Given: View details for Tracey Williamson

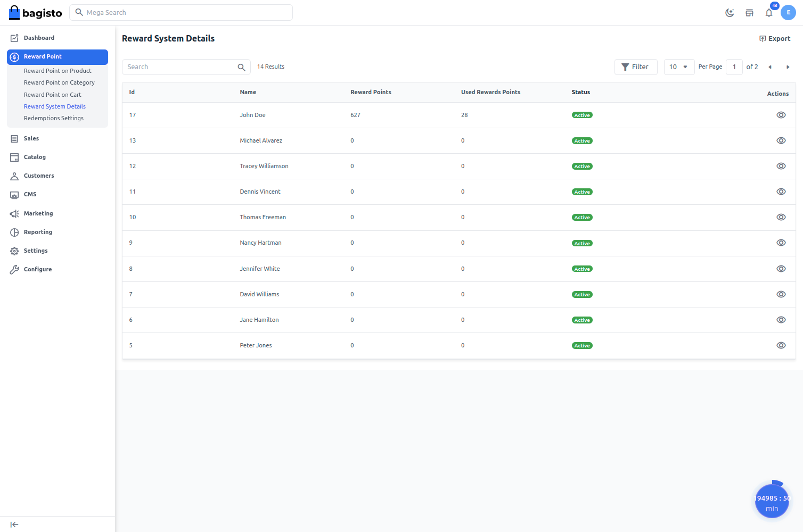Looking at the screenshot, I should pos(781,166).
